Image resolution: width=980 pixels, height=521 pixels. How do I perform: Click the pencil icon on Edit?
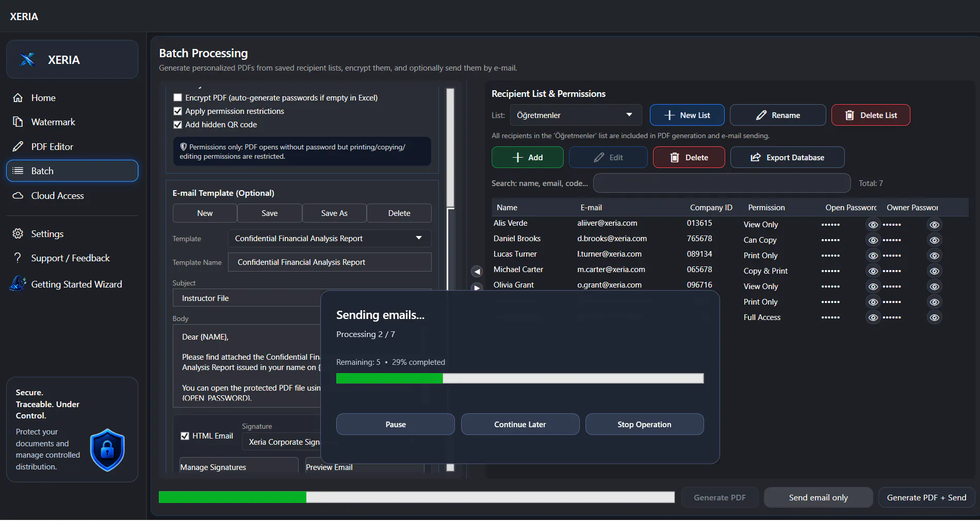(599, 158)
